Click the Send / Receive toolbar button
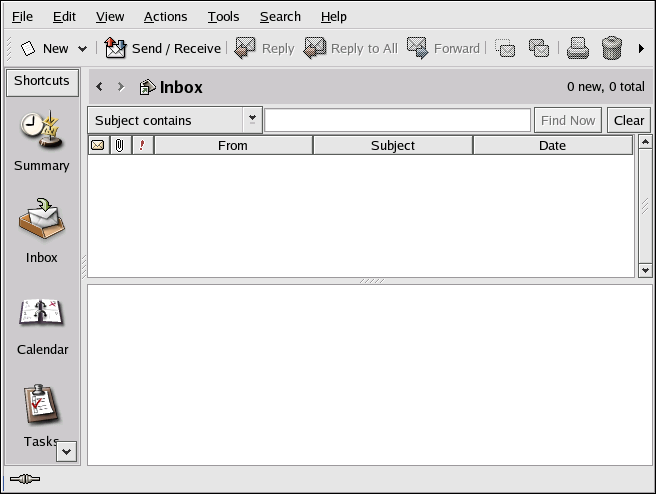The image size is (656, 494). [162, 48]
